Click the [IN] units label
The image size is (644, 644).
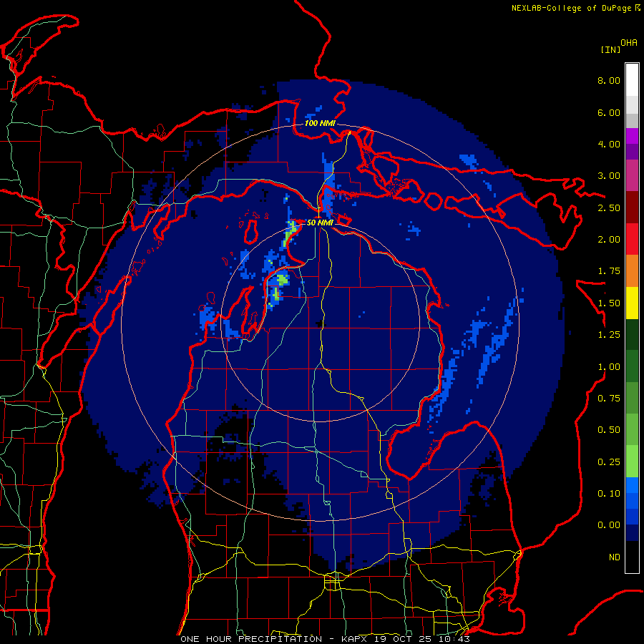(x=610, y=49)
